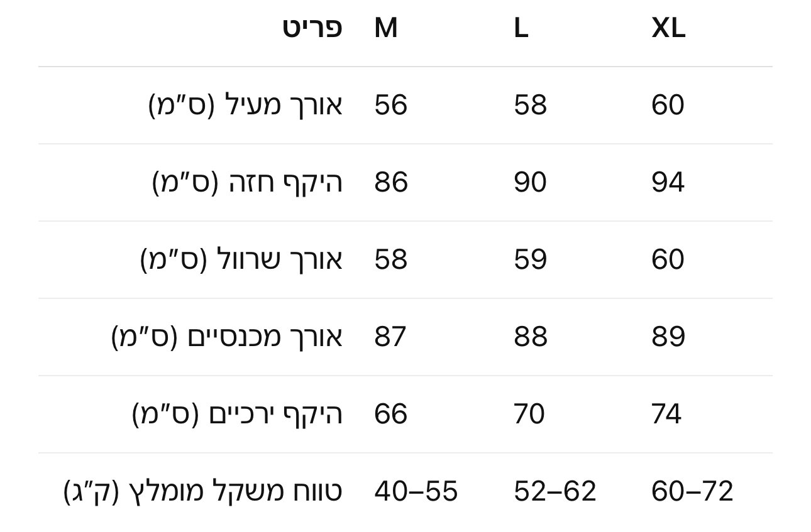Click the היקף ירכיים row label
This screenshot has width=811, height=532.
point(238,414)
